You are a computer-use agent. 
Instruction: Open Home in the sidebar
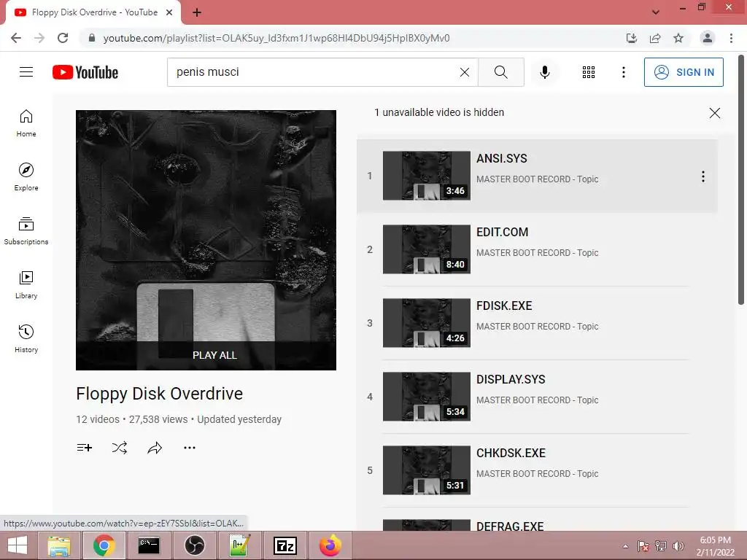(x=26, y=123)
